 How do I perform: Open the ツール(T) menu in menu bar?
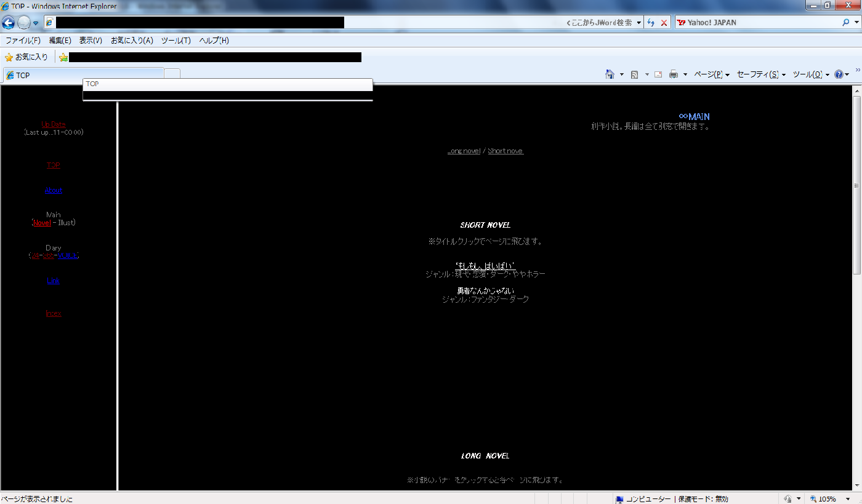click(x=175, y=41)
